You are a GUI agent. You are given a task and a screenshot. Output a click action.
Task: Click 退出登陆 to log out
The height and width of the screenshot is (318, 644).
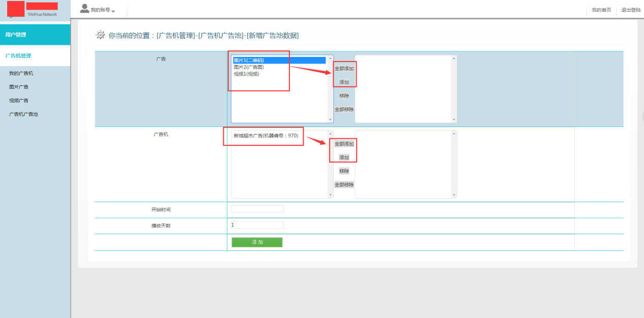[631, 10]
